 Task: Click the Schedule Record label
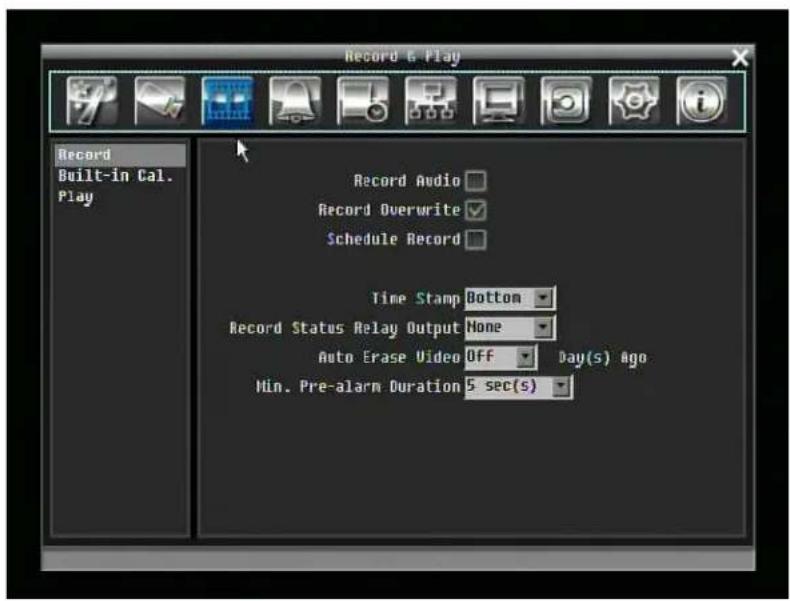394,239
